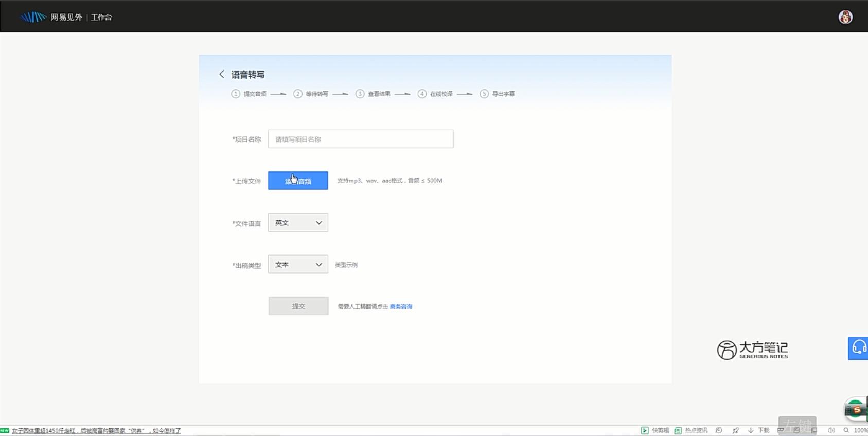Select step 4 在线校译
This screenshot has width=868, height=436.
click(435, 94)
